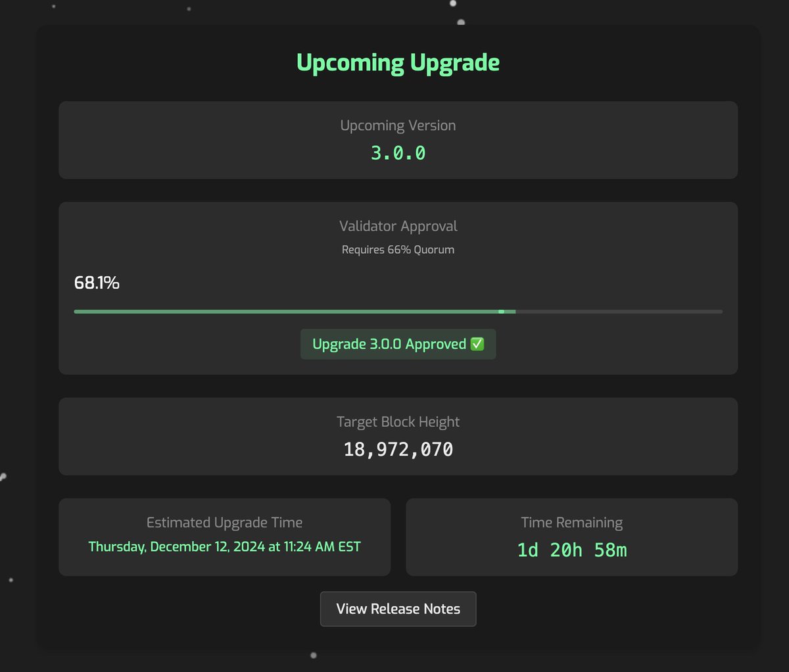Select the Target Block Height heading
The image size is (789, 672).
tap(398, 421)
